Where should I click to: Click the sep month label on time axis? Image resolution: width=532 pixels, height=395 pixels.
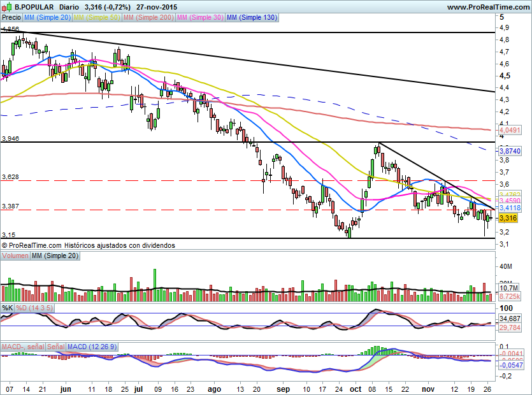coord(284,389)
